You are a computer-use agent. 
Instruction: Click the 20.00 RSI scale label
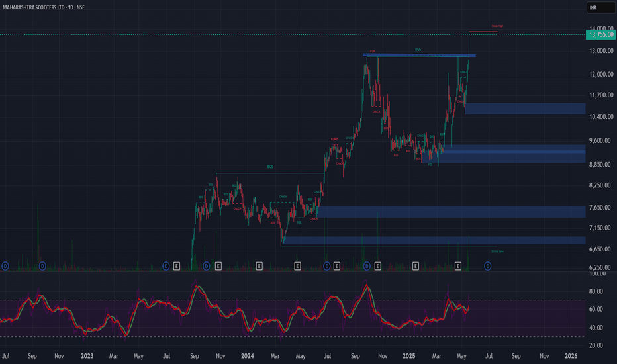point(596,345)
